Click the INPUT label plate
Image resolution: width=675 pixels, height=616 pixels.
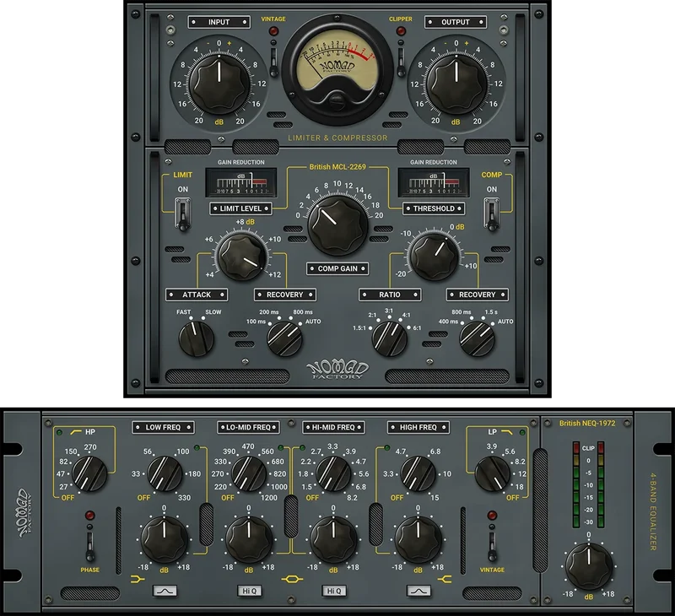[219, 22]
